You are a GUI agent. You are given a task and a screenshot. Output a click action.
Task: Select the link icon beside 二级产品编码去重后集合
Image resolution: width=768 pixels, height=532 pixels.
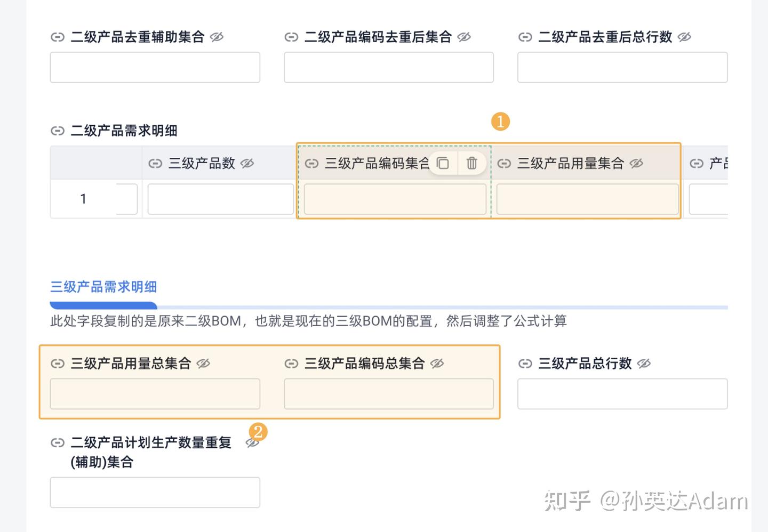pos(292,37)
